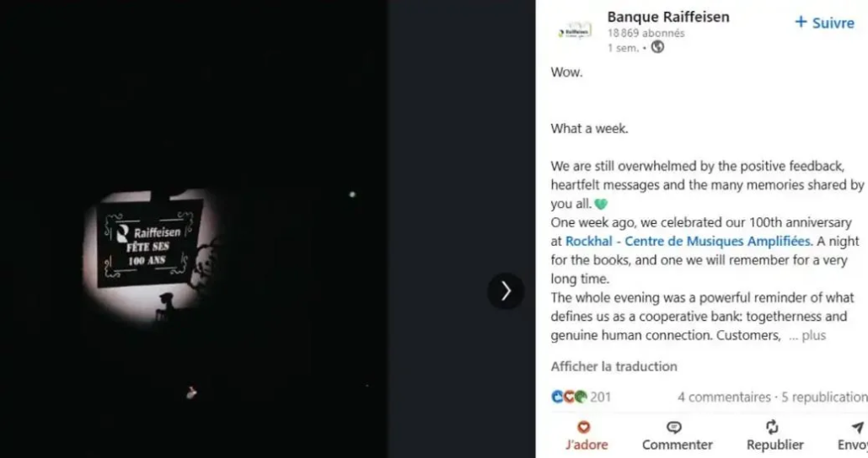Follow the page with the Suivre button
868x458 pixels.
click(824, 23)
